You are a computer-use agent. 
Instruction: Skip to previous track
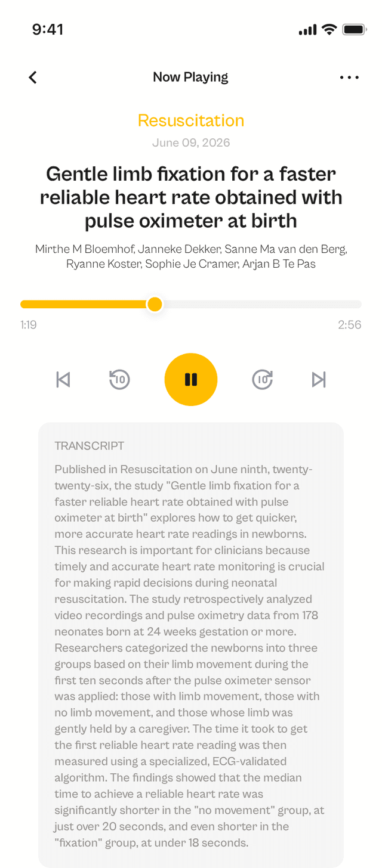point(63,380)
